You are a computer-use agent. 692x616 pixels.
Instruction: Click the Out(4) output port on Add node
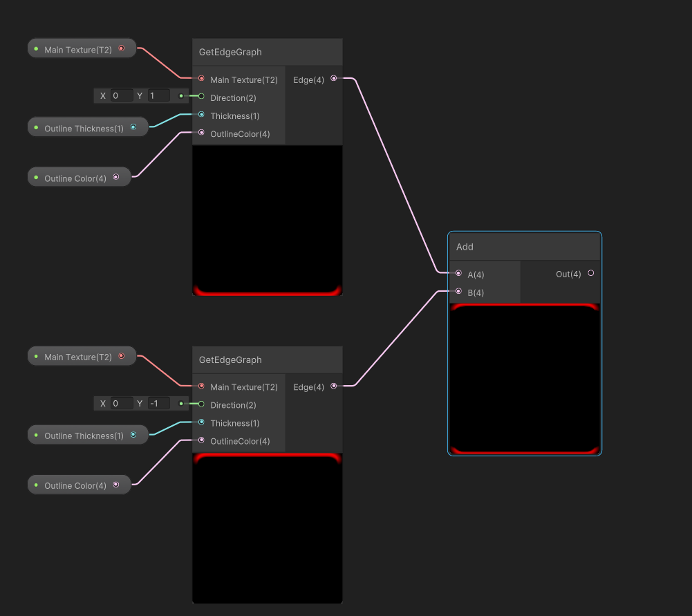click(x=590, y=274)
